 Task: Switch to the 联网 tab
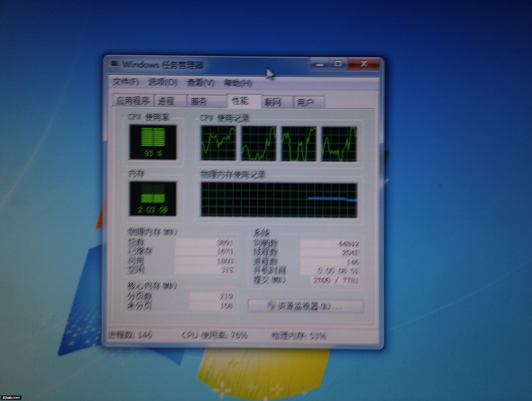point(273,102)
